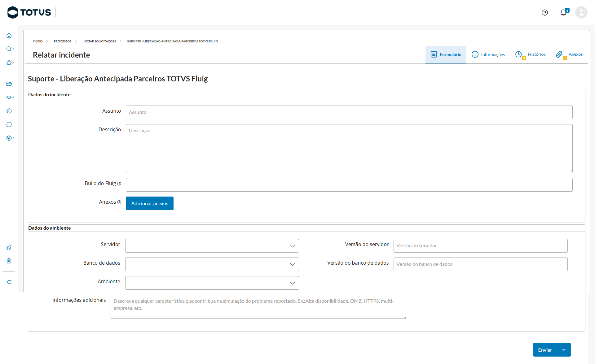Screen dimensions: 595x364
Task: Click the rocket icon in sidebar
Action: 9,247
